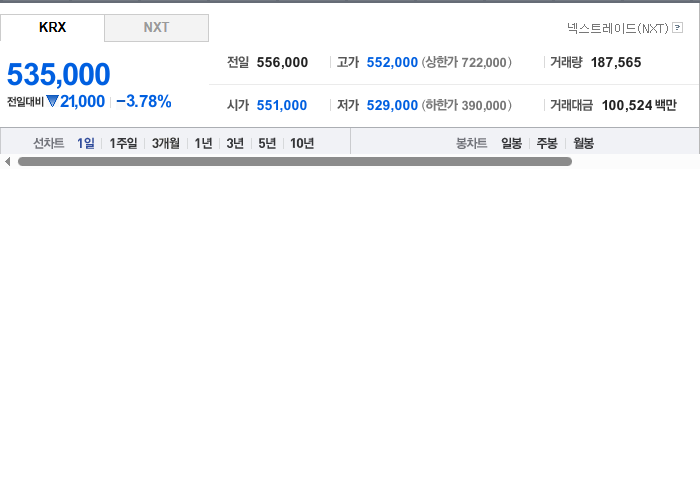Click the lower limit 하한가 390,000
700x490 pixels.
[x=467, y=105]
